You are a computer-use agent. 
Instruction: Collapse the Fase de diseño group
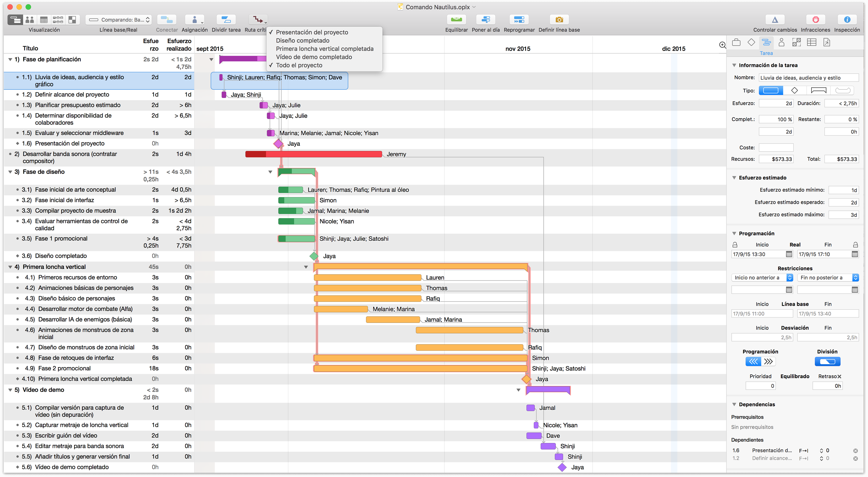10,172
